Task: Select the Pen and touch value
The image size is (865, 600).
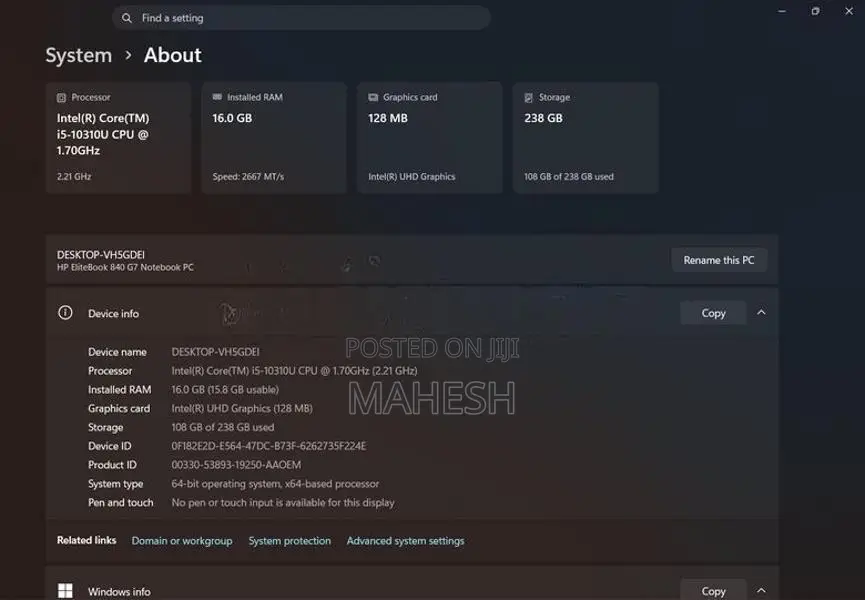Action: pyautogui.click(x=283, y=502)
